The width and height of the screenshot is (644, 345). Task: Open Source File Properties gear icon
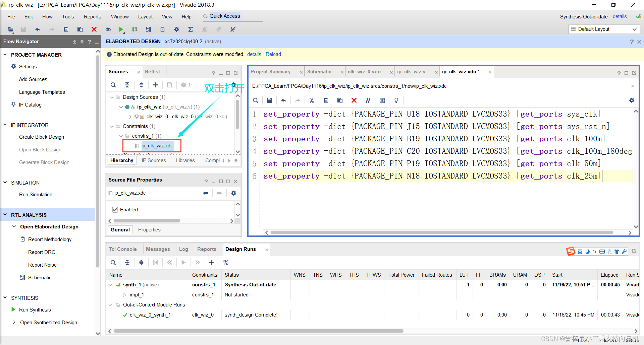pos(233,193)
